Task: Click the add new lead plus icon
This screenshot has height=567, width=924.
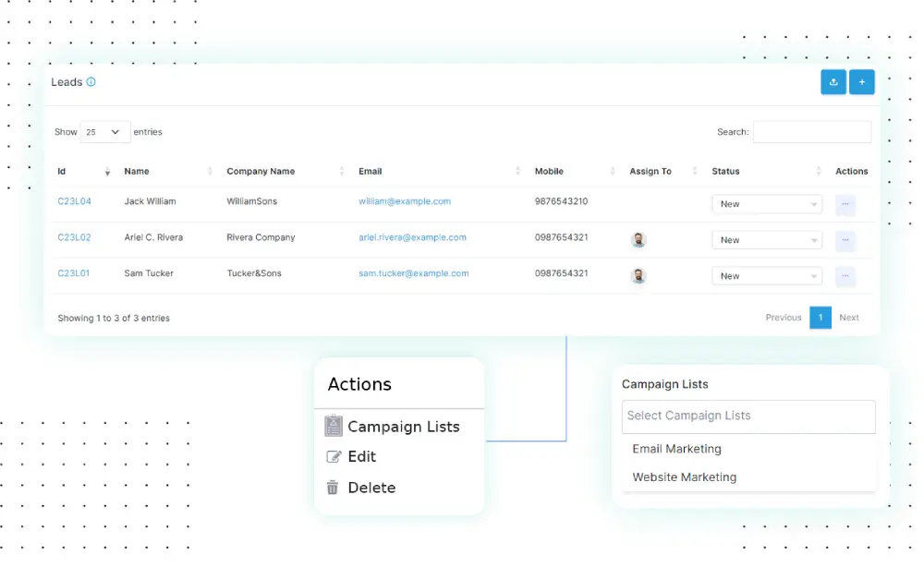Action: 861,82
